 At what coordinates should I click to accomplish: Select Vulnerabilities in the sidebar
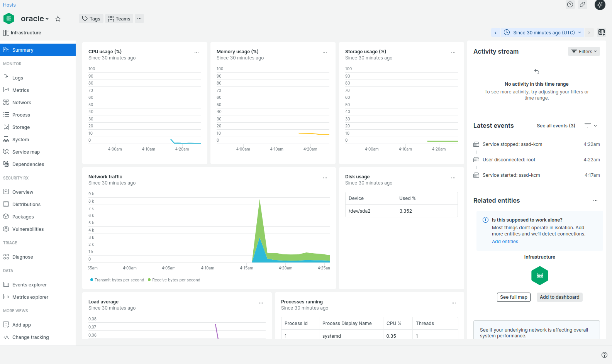point(28,229)
